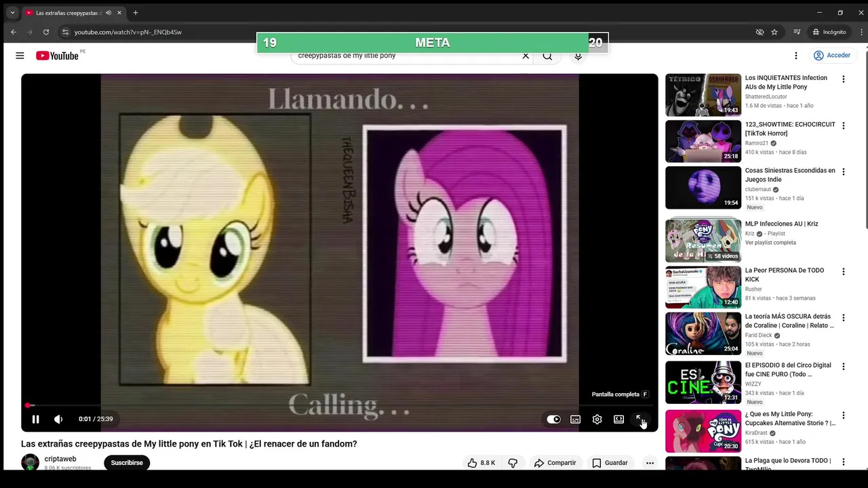The width and height of the screenshot is (868, 488).
Task: Open options for Coraline teoría video
Action: pyautogui.click(x=844, y=318)
